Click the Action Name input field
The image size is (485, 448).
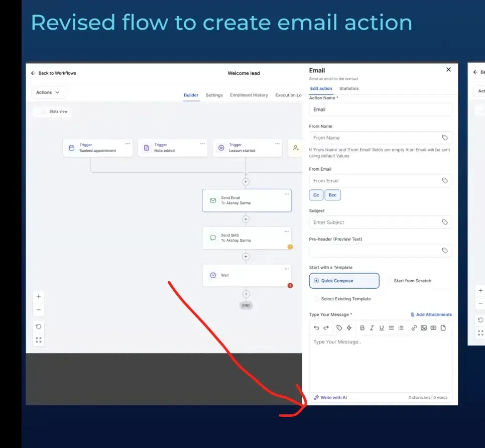(381, 109)
